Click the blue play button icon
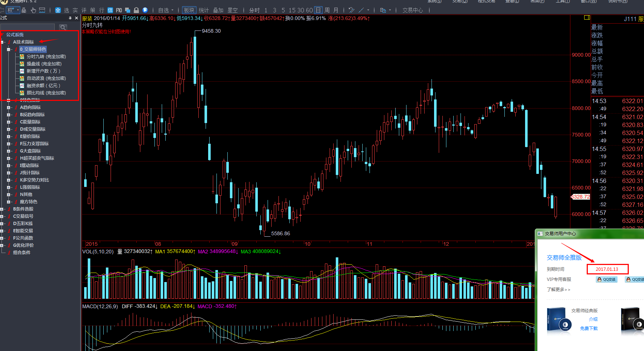Image resolution: width=644 pixels, height=351 pixels. point(145,10)
